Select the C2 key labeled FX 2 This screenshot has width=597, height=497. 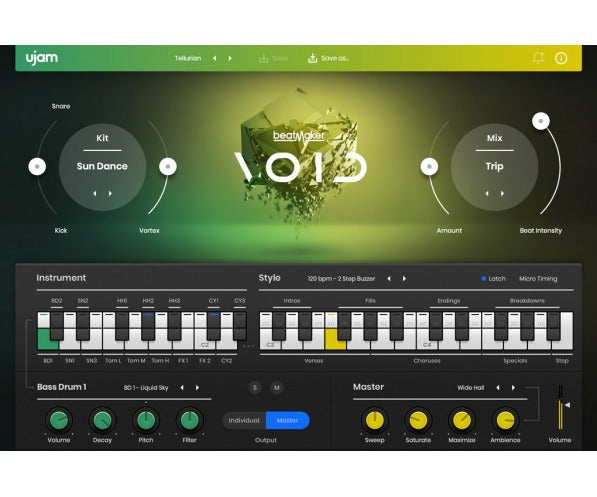click(205, 344)
